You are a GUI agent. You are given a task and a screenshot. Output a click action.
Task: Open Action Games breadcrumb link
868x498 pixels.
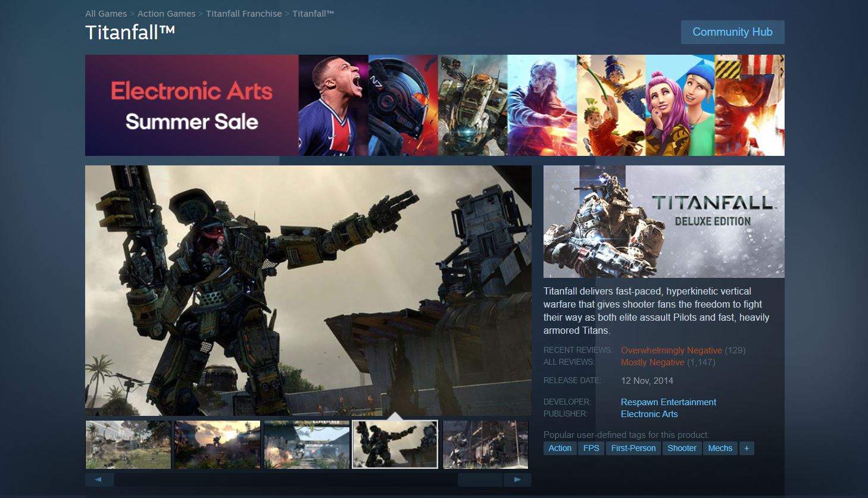click(166, 14)
